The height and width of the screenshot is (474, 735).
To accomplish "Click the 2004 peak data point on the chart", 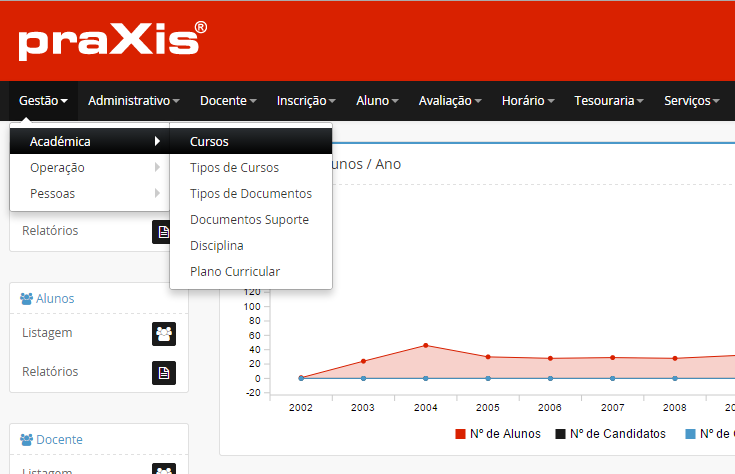I will 425,346.
